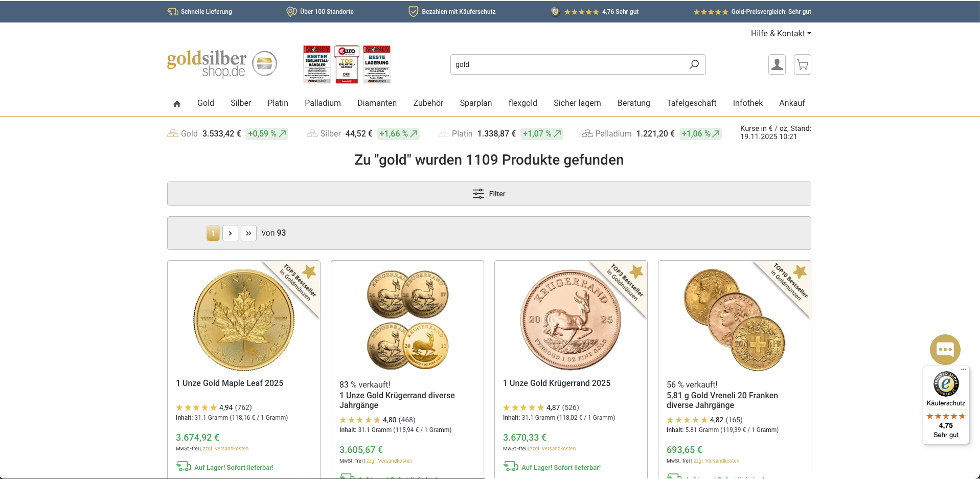Click the home icon in navigation bar
Screen dimensions: 980x479
click(x=177, y=104)
